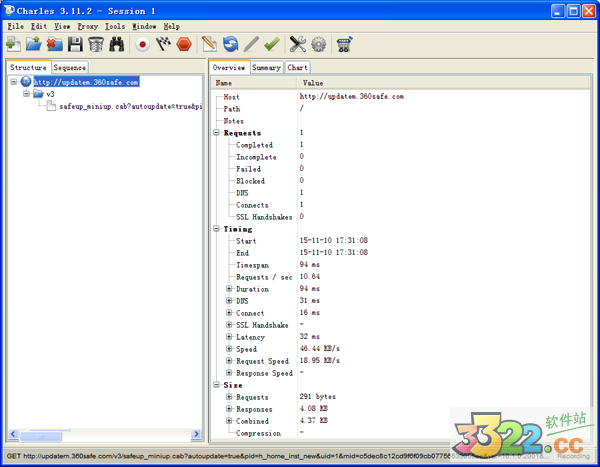This screenshot has height=467, width=600.
Task: Collapse the Timing section
Action: [x=216, y=229]
